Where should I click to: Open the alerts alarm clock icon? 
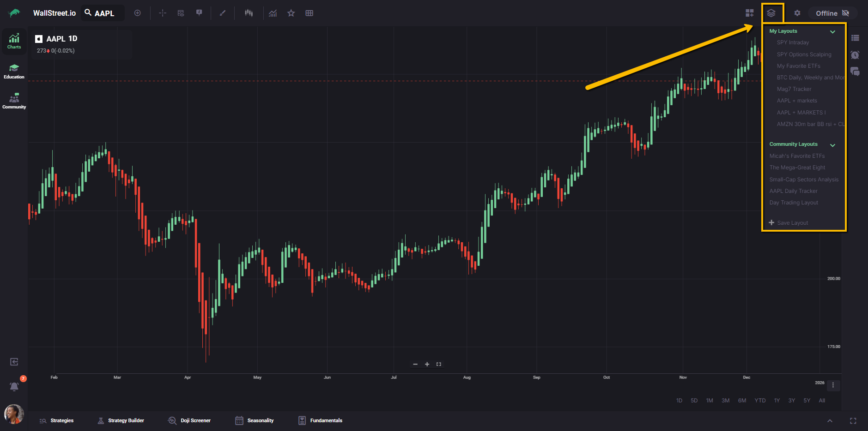coord(855,55)
